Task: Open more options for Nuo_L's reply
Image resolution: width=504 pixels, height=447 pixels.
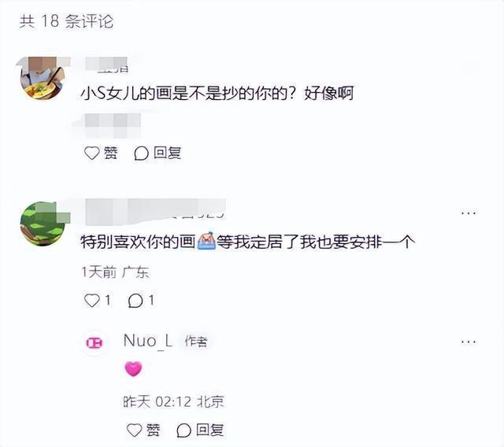Action: coord(469,342)
